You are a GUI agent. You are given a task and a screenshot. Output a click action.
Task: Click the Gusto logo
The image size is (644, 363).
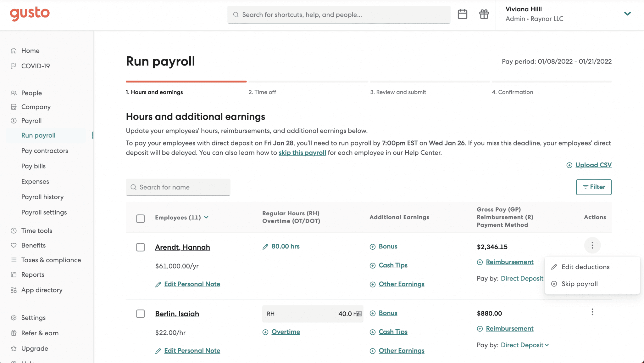(x=30, y=14)
